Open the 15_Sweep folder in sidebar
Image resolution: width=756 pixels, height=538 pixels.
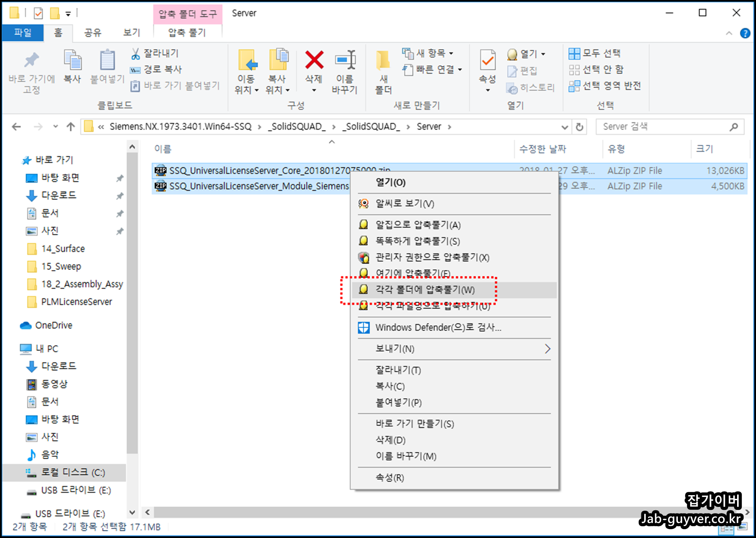pyautogui.click(x=54, y=266)
